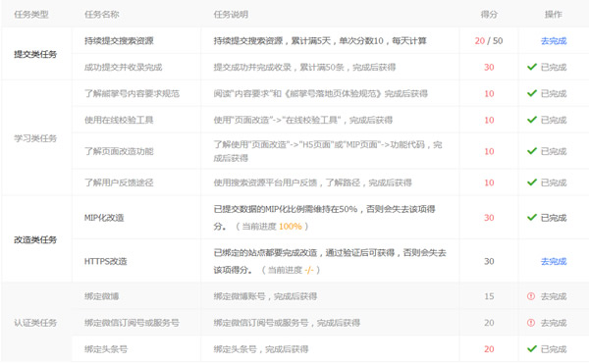Click the orange -/- progress value
Viewport: 589px width, 364px height.
point(309,270)
